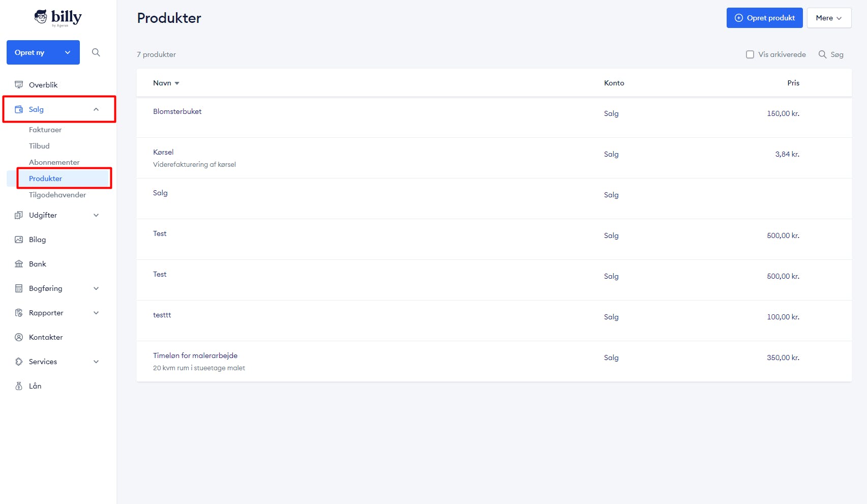Open the product named Salg
Image resolution: width=867 pixels, height=504 pixels.
160,193
